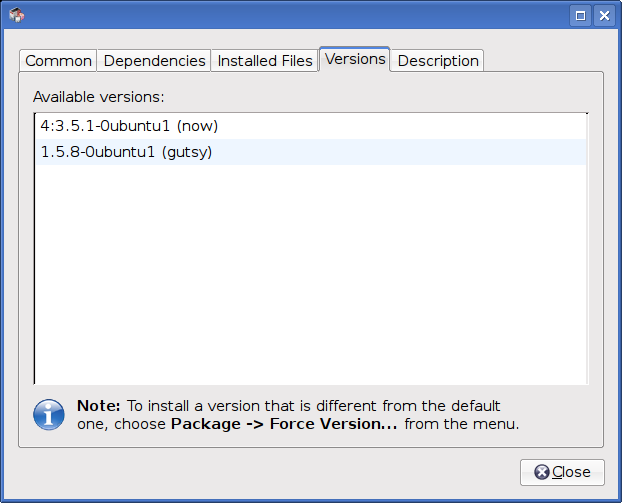Open the Dependencies tab
This screenshot has width=622, height=503.
154,61
